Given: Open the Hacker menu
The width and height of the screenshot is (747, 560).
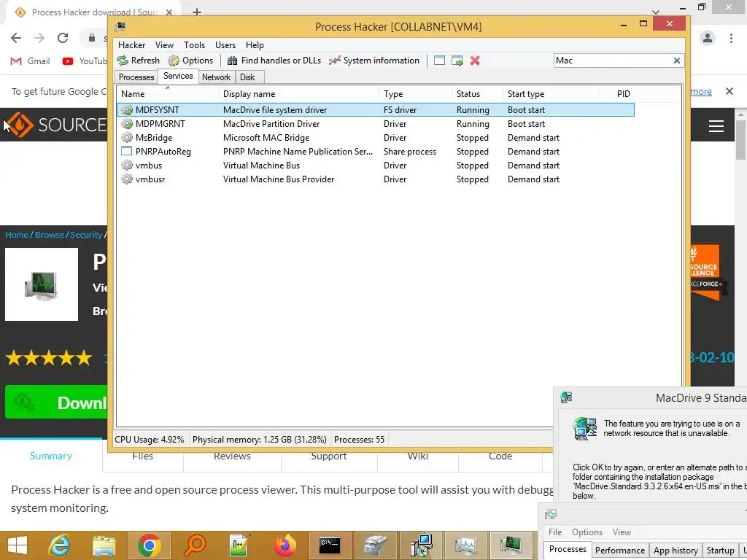Looking at the screenshot, I should point(131,44).
